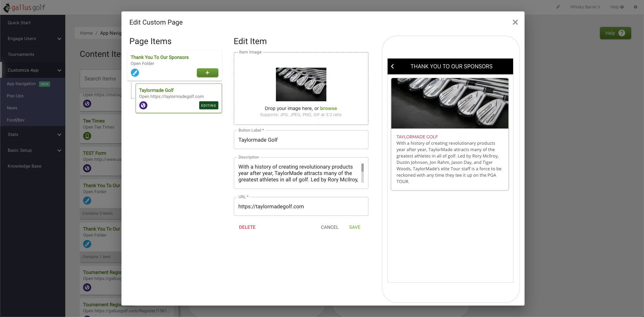Screen dimensions: 644x317
Task: Click the pencil edit icon in top bar
Action: [x=558, y=7]
